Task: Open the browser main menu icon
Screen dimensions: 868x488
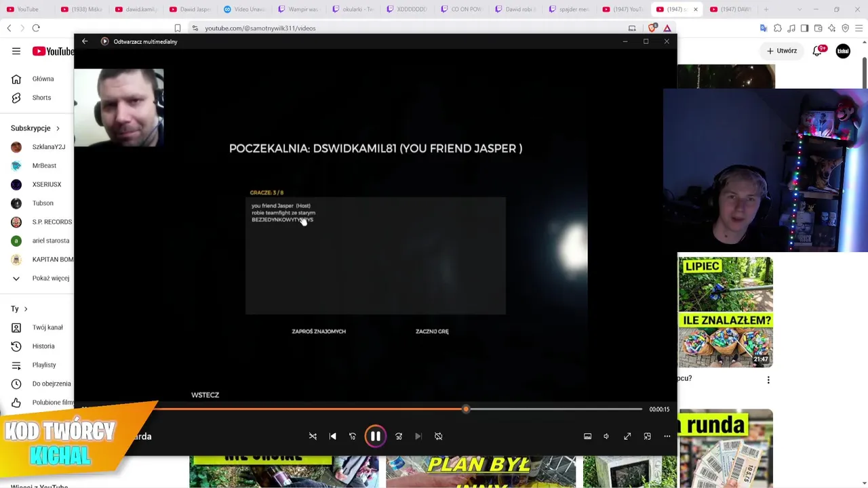Action: [859, 28]
